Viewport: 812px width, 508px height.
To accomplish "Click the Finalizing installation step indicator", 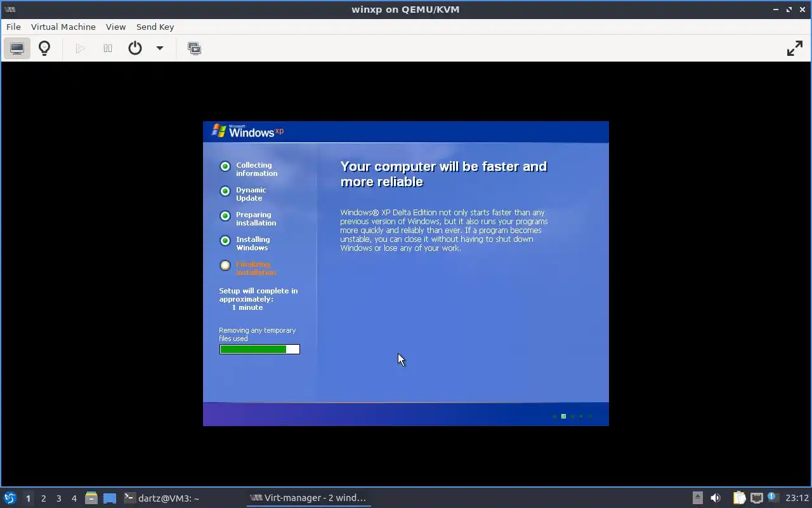I will [225, 265].
